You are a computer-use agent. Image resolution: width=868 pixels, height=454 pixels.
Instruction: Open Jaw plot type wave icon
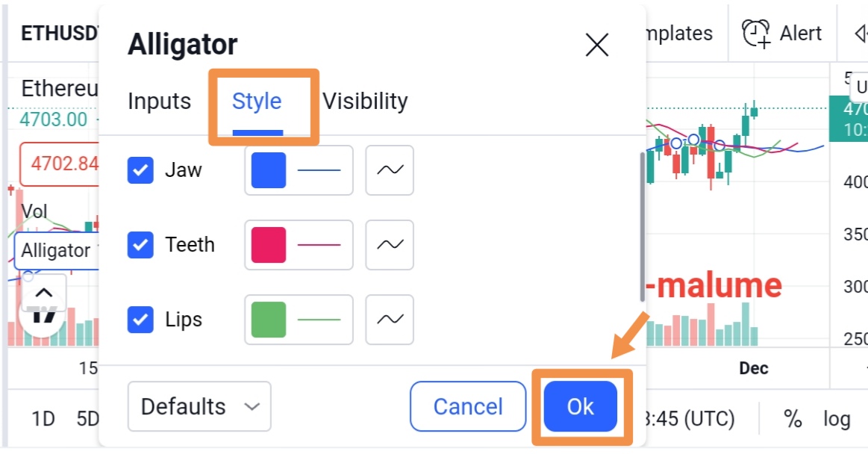(x=389, y=170)
